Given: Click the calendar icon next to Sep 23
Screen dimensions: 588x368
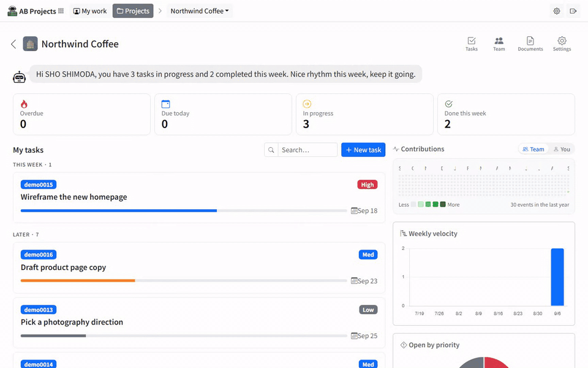Looking at the screenshot, I should pos(353,281).
